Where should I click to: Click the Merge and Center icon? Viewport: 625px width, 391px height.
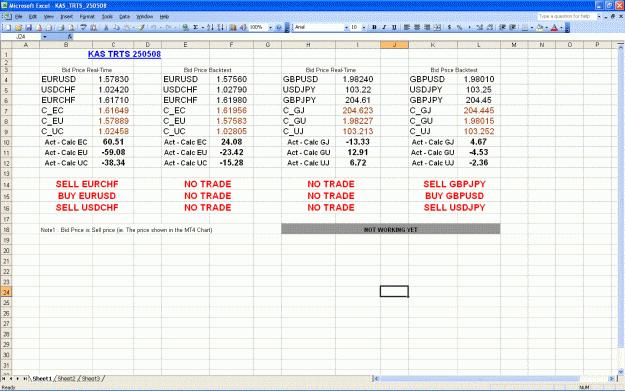(x=437, y=27)
